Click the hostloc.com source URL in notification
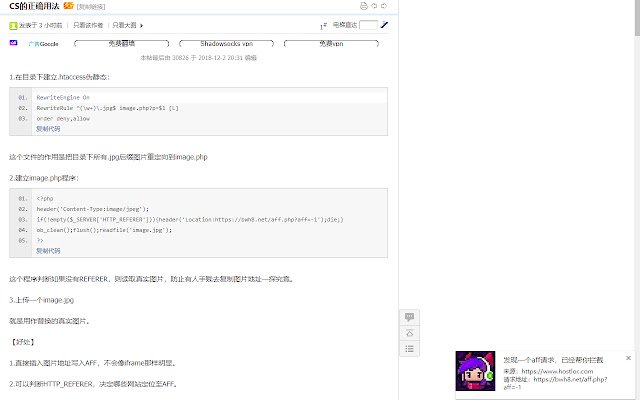 click(x=557, y=371)
